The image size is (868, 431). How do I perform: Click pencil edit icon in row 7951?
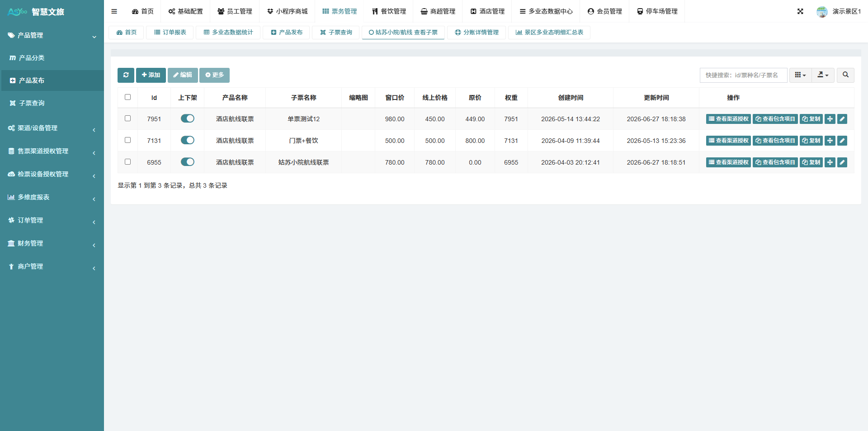pyautogui.click(x=842, y=119)
